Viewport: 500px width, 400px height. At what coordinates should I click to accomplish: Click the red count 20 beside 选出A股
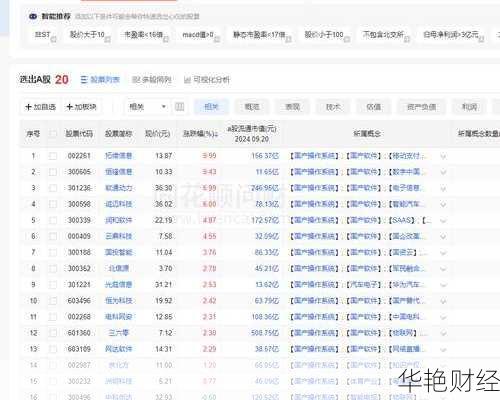tap(62, 80)
